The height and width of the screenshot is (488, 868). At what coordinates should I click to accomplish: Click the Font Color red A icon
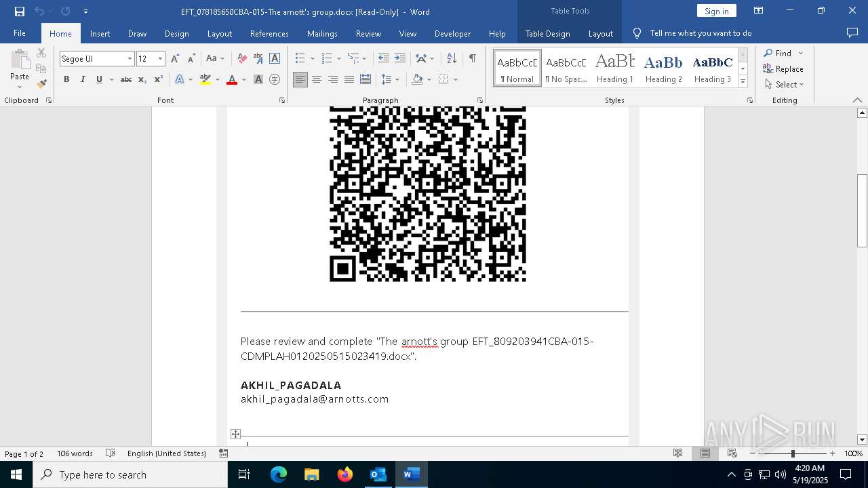232,79
